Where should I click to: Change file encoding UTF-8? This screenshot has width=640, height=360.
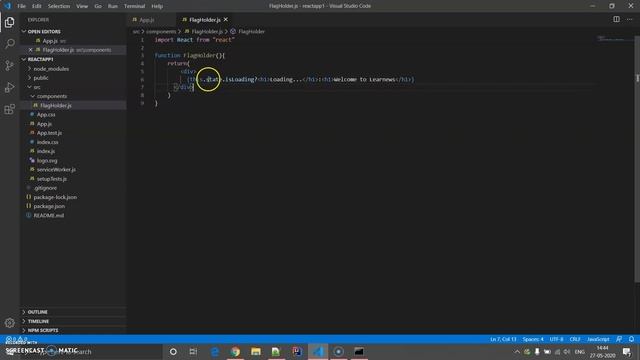pos(556,339)
